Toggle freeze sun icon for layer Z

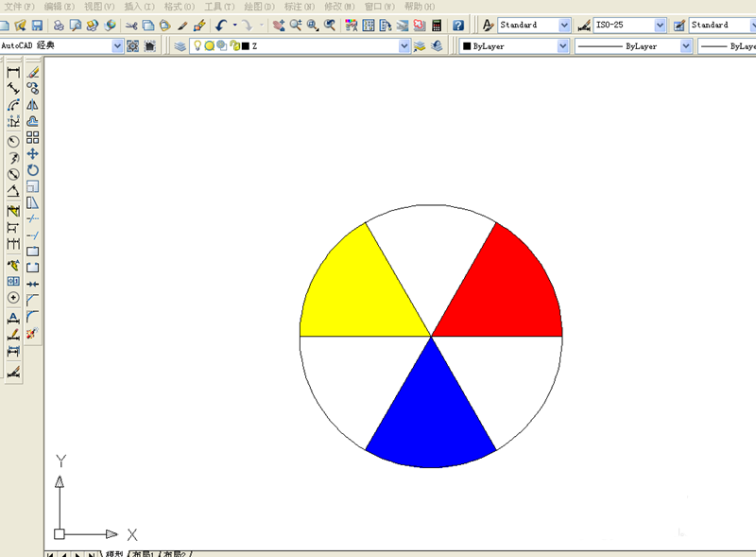[209, 45]
